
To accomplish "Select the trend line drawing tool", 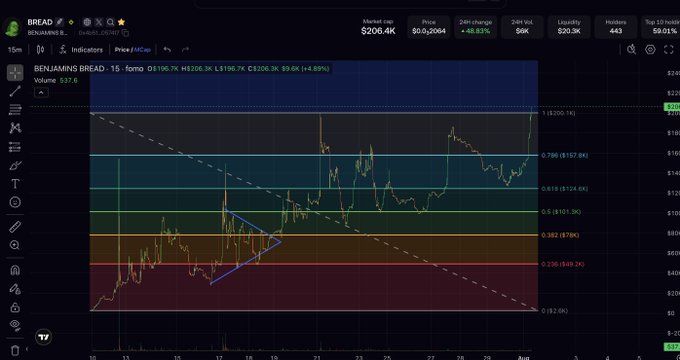I will pyautogui.click(x=15, y=91).
